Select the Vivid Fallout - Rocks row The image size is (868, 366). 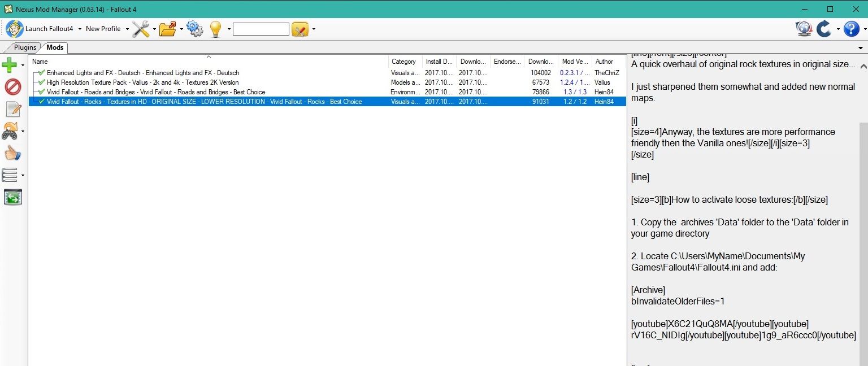coord(328,101)
